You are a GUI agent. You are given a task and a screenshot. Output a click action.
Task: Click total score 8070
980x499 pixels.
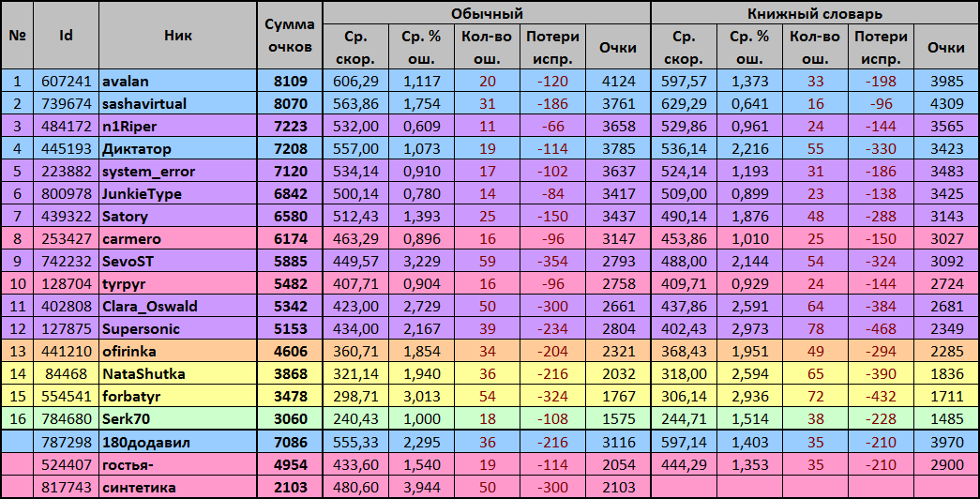[291, 104]
